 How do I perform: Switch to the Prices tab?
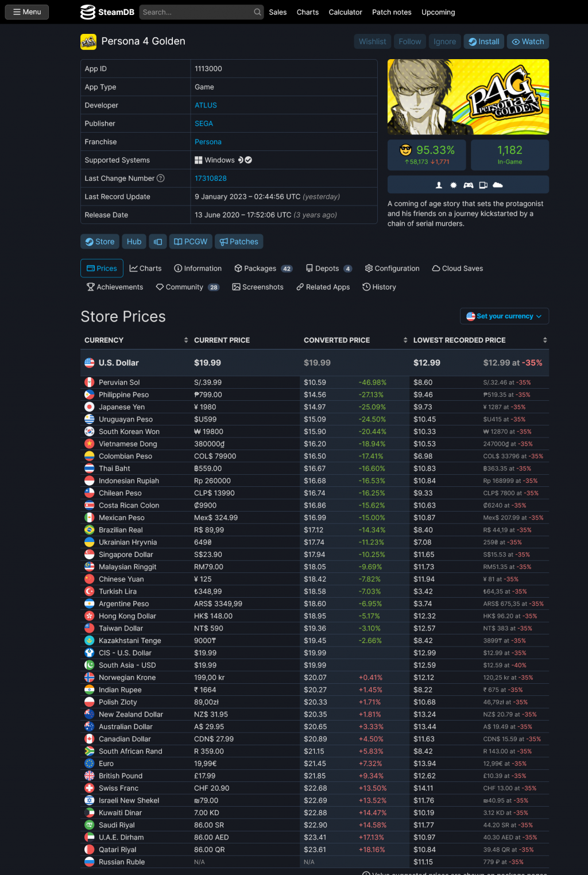(102, 268)
